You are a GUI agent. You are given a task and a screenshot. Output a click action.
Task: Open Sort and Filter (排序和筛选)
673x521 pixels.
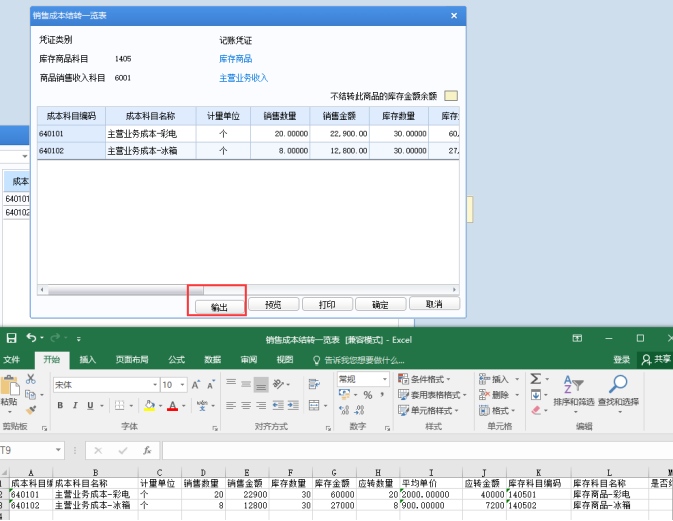point(574,395)
